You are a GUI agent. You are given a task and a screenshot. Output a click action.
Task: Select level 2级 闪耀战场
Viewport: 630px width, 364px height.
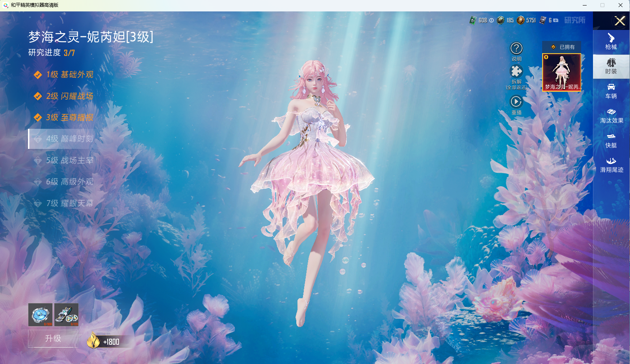coord(69,96)
